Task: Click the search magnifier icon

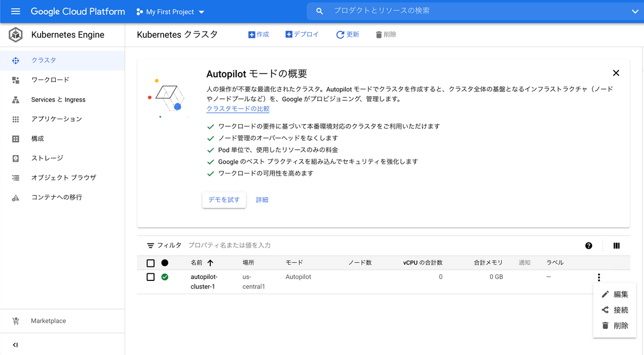Action: tap(320, 11)
